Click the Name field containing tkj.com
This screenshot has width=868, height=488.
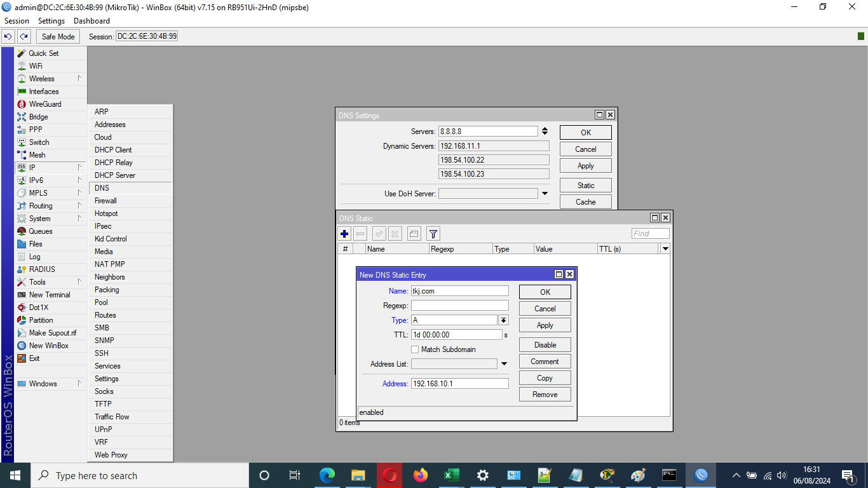pyautogui.click(x=460, y=291)
